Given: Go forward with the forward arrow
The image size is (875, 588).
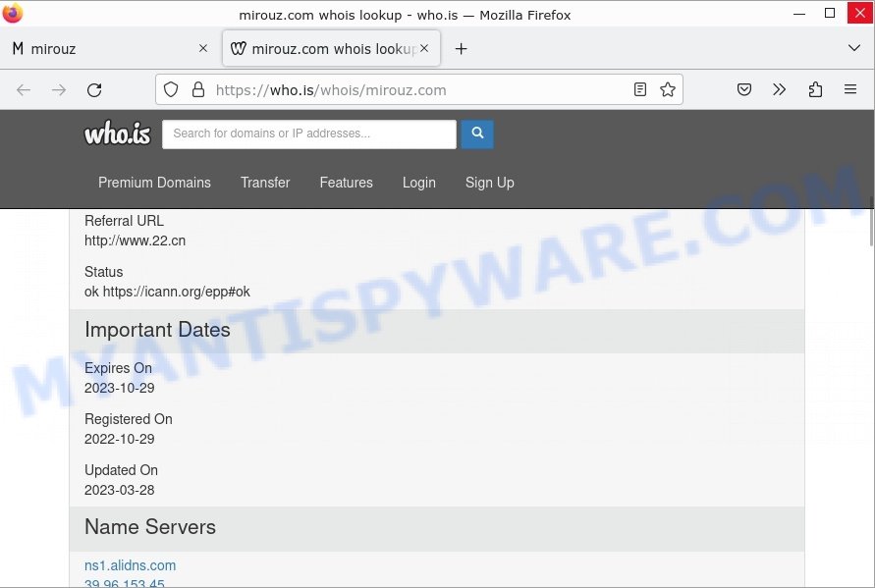Looking at the screenshot, I should click(x=59, y=89).
